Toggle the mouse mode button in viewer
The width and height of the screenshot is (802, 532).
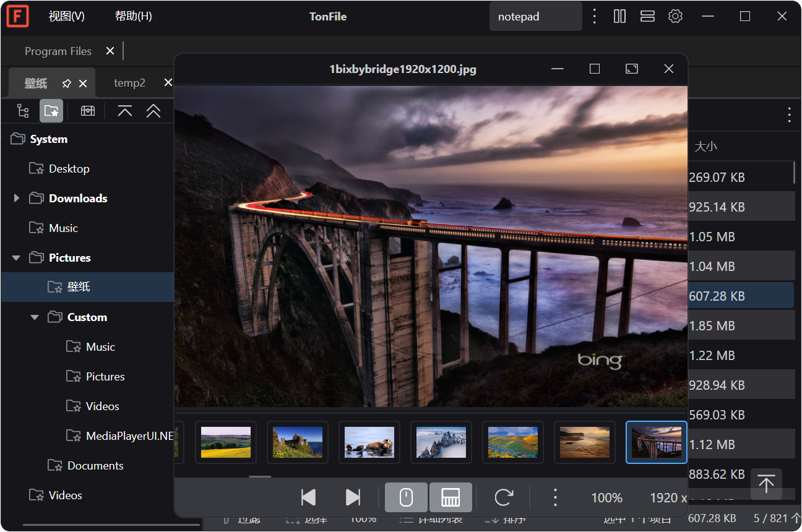(x=406, y=497)
